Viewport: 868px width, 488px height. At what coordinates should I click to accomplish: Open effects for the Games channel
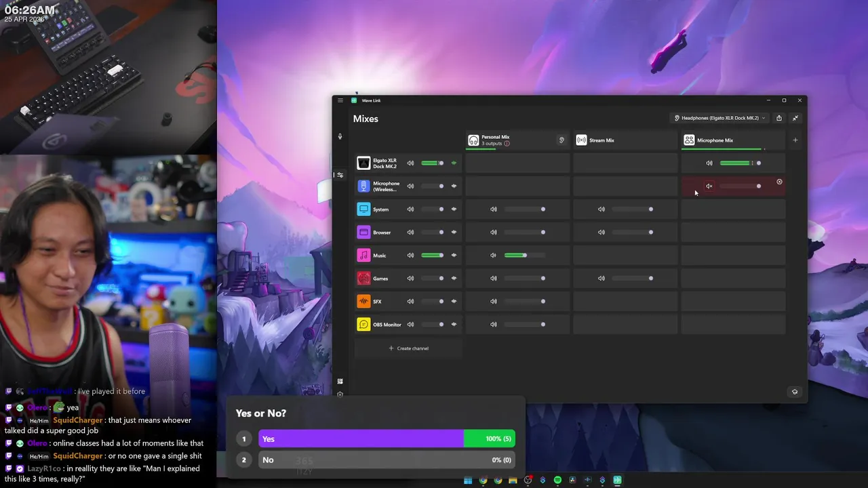click(454, 279)
